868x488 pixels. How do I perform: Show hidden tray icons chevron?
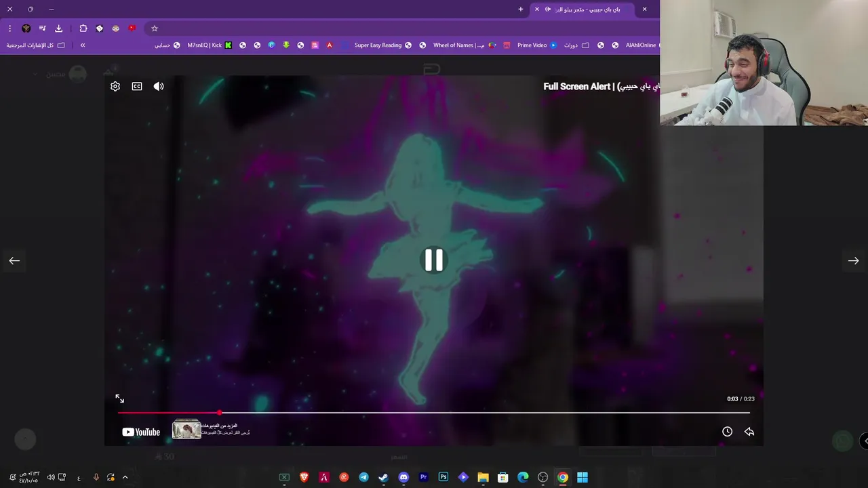125,477
